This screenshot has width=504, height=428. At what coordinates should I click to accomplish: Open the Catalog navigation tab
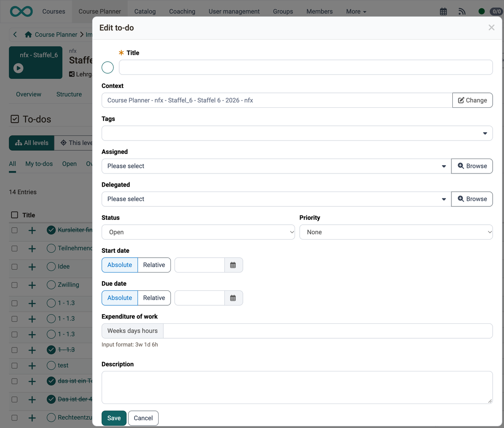tap(145, 11)
